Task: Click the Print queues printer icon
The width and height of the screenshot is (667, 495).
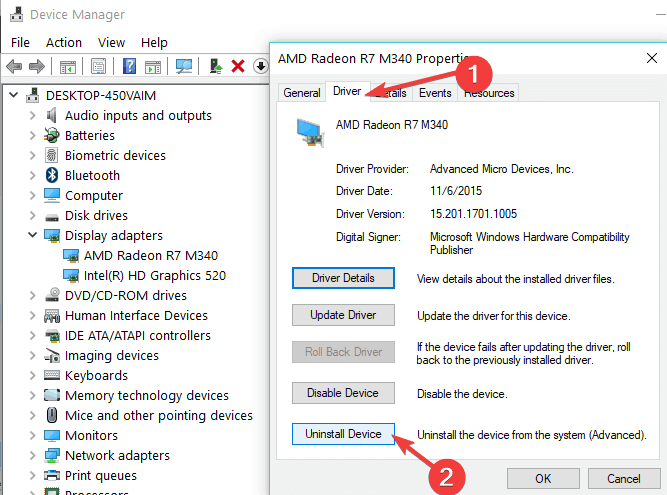Action: tap(52, 475)
